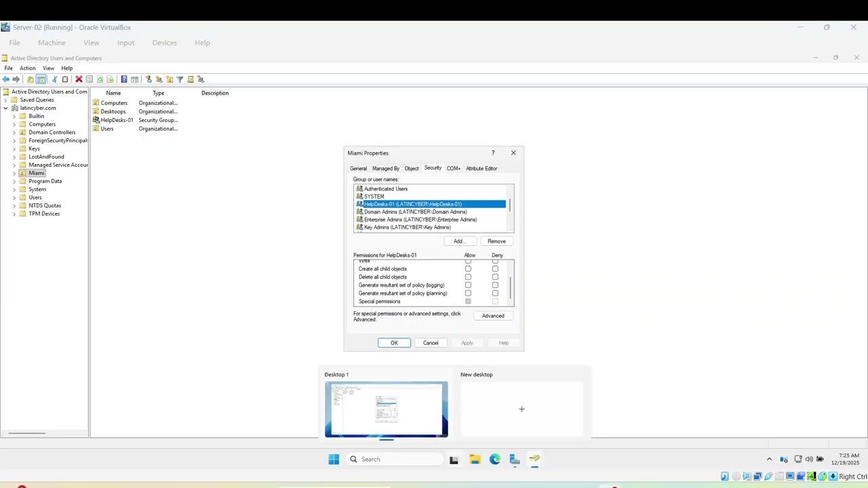
Task: Click the Server Manager taskbar icon
Action: [515, 460]
